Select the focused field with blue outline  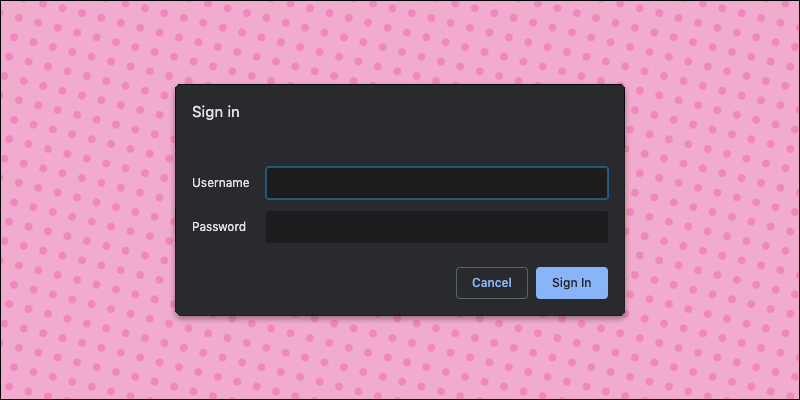[437, 183]
